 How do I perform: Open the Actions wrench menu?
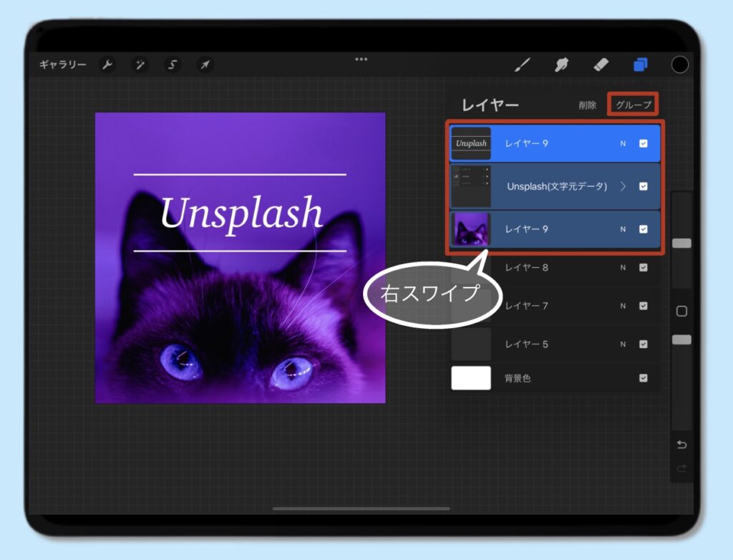107,64
